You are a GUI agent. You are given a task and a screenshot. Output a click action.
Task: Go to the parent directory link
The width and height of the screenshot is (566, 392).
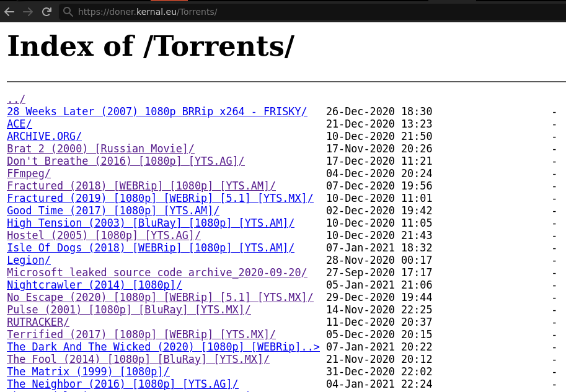point(16,99)
